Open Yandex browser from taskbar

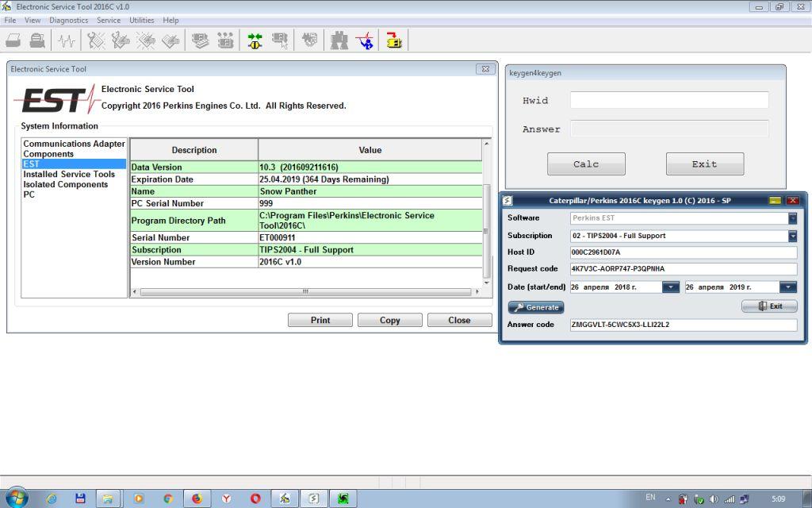pos(226,498)
